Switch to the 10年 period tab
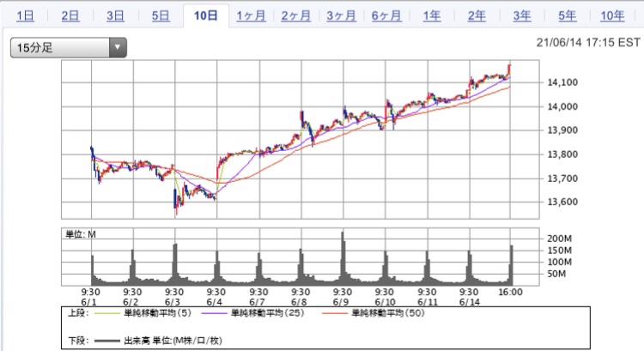Viewport: 644px width, 351px height. coord(612,16)
